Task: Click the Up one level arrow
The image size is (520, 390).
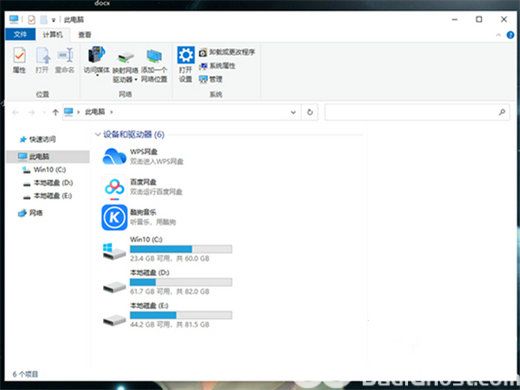Action: 55,112
